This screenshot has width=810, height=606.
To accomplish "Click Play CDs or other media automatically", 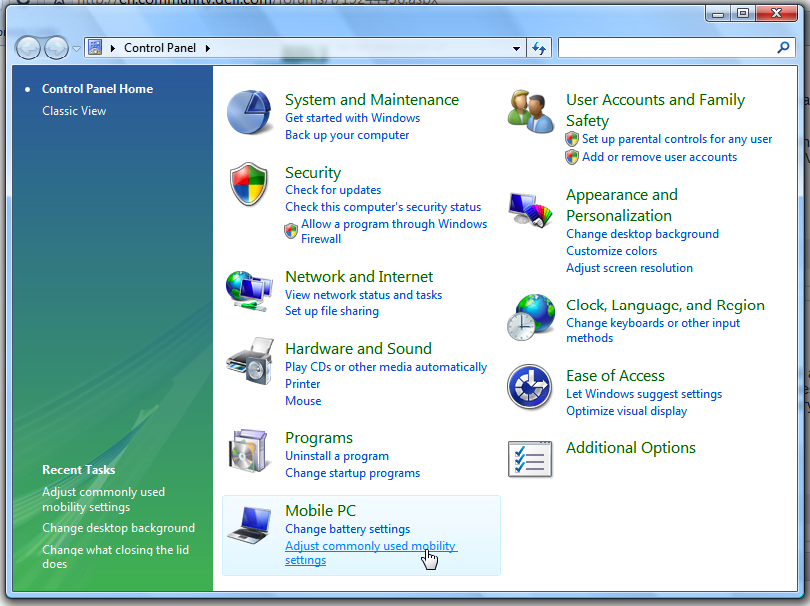I will [386, 367].
